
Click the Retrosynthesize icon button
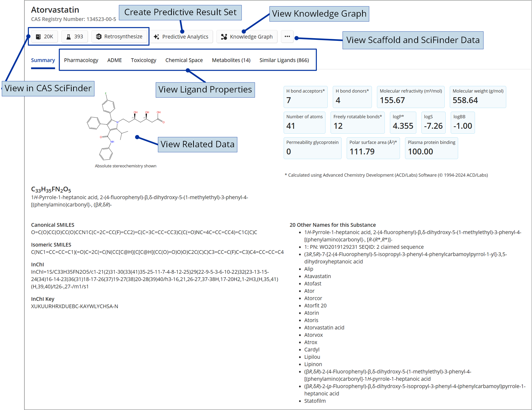tap(119, 36)
